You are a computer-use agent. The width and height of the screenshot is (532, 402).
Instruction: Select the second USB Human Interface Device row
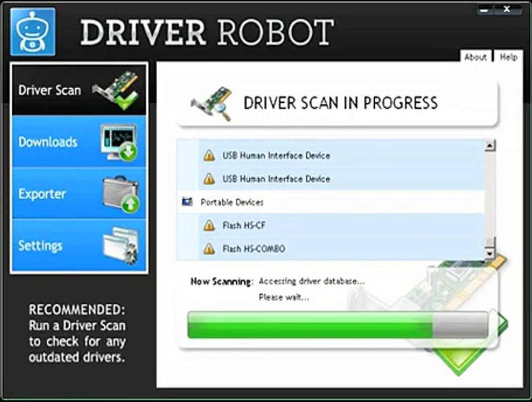(x=341, y=179)
